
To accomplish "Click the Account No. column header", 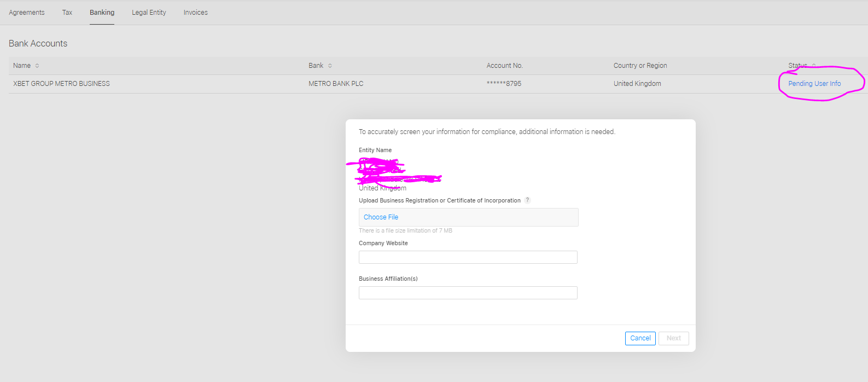I will point(504,66).
